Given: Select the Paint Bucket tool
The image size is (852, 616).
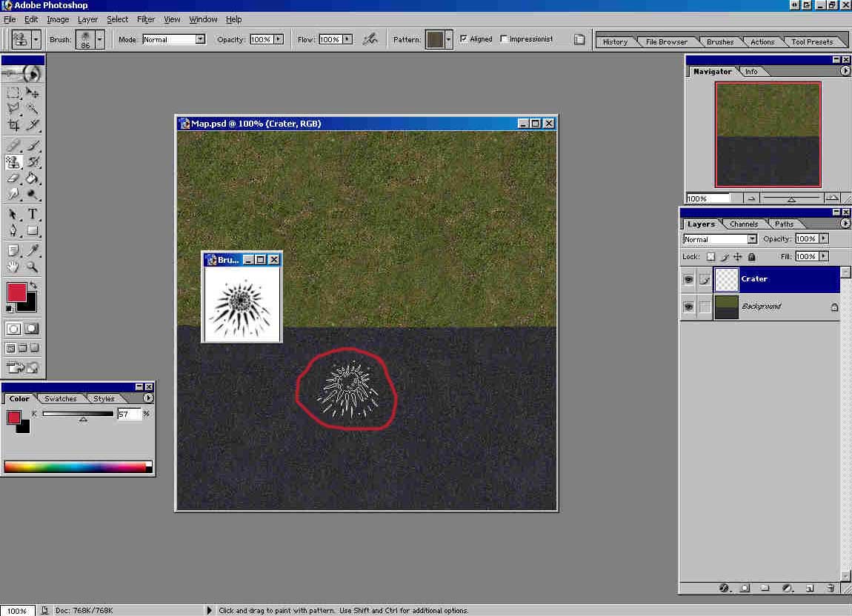Looking at the screenshot, I should [x=33, y=178].
